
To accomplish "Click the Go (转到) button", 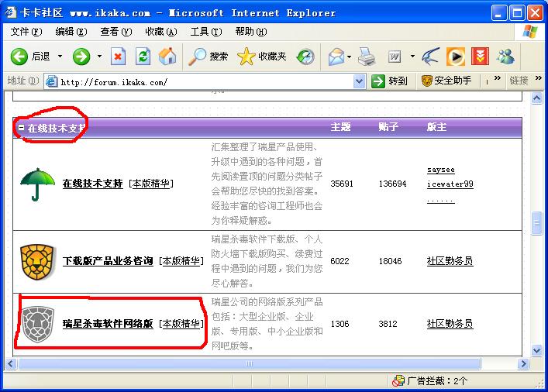I will tap(390, 81).
